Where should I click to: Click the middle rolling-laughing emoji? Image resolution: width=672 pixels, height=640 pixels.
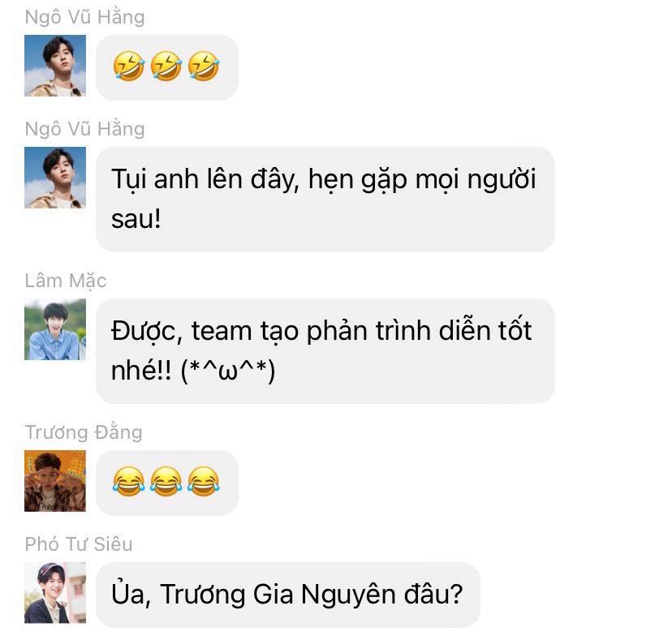(x=166, y=66)
